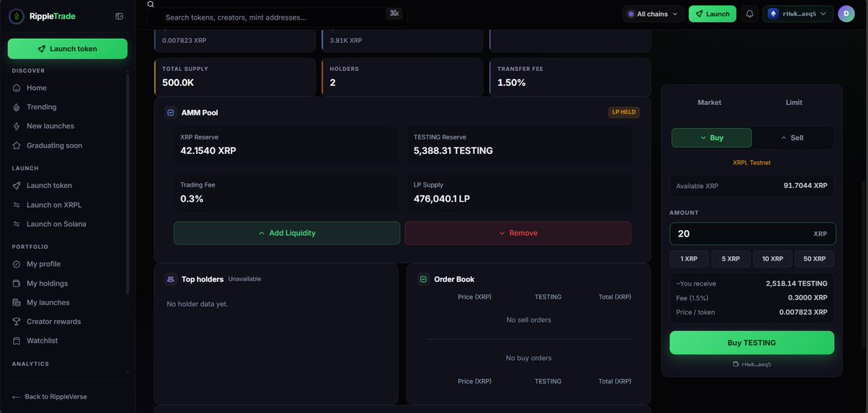Click the Graduating soon star icon
The width and height of the screenshot is (868, 413).
(17, 145)
